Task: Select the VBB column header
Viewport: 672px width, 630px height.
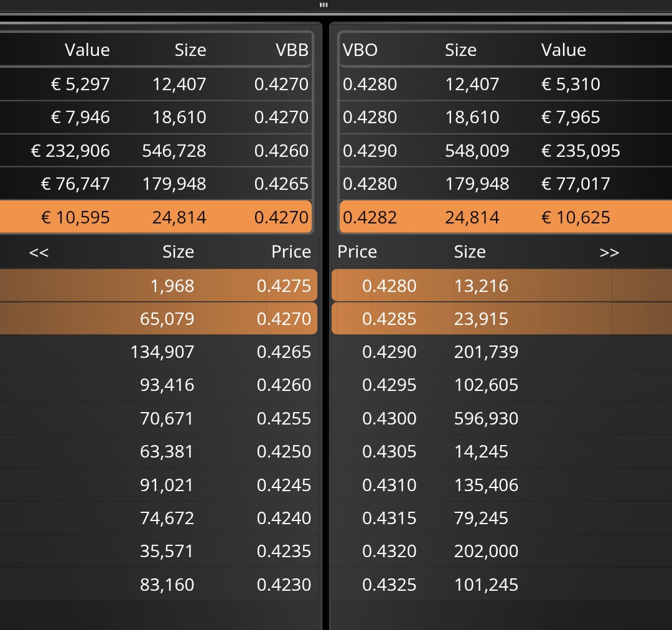Action: 292,50
